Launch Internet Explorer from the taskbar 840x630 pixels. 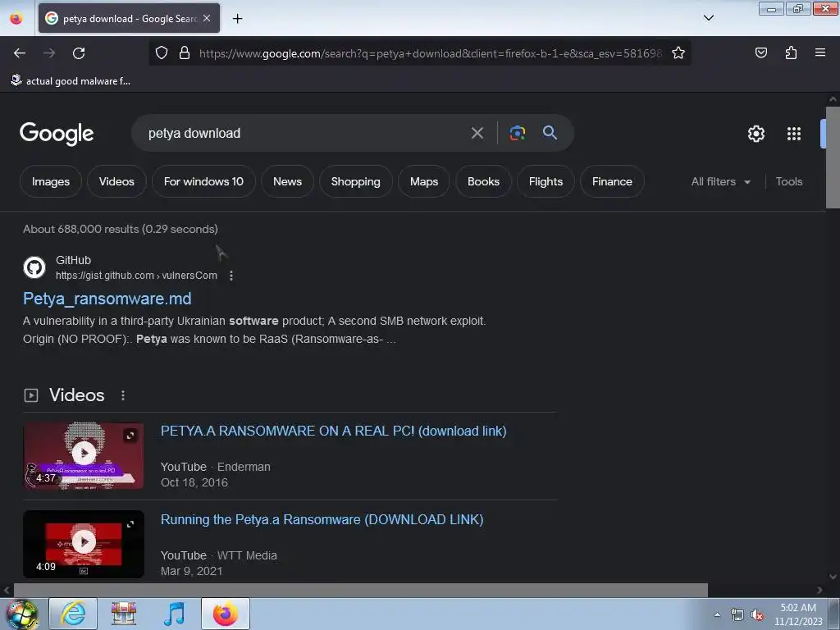pyautogui.click(x=73, y=614)
